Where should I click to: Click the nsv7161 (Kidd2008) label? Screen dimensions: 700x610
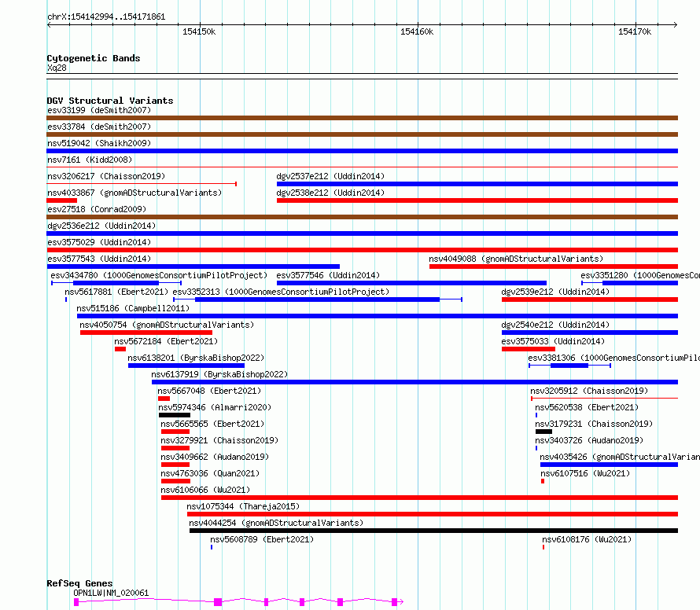click(x=90, y=160)
